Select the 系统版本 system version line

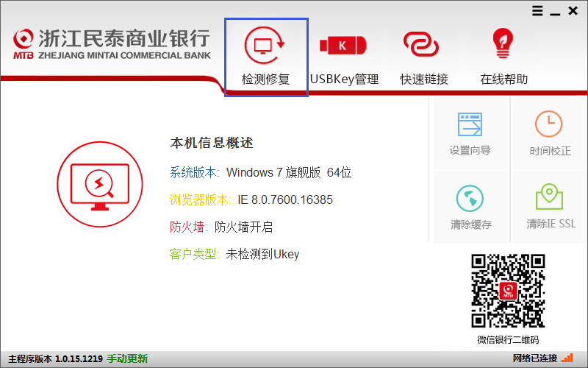[260, 172]
